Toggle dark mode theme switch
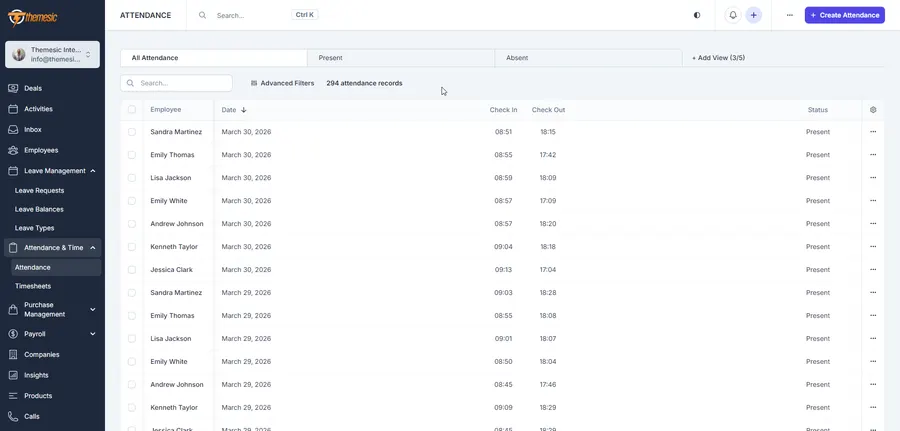This screenshot has width=900, height=431. (697, 15)
